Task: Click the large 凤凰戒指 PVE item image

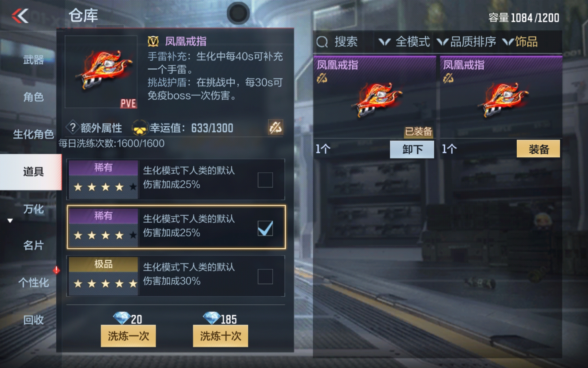Action: point(101,72)
